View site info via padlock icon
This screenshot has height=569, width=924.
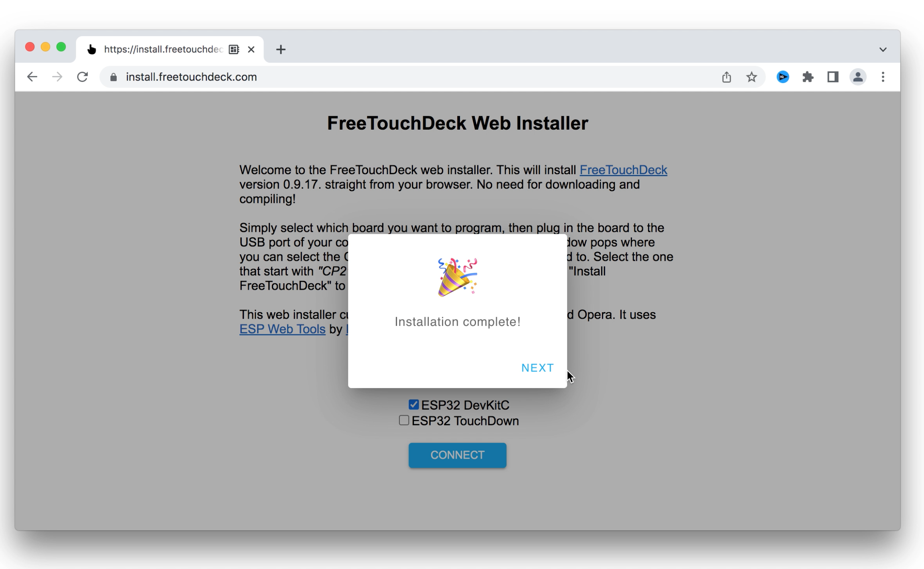point(113,77)
